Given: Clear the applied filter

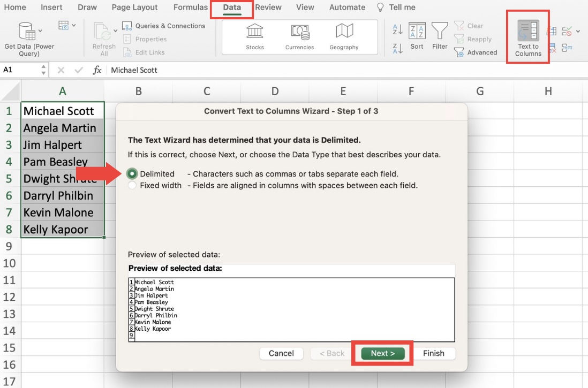Looking at the screenshot, I should 469,26.
